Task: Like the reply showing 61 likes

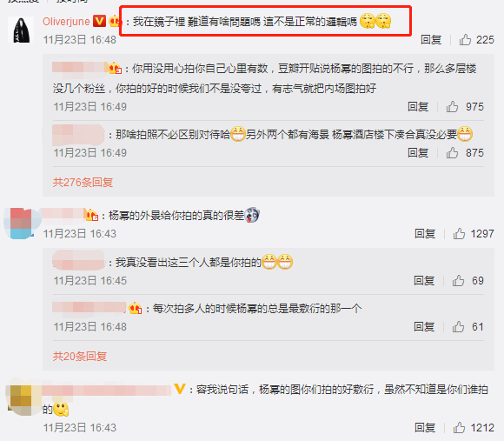Action: point(458,327)
